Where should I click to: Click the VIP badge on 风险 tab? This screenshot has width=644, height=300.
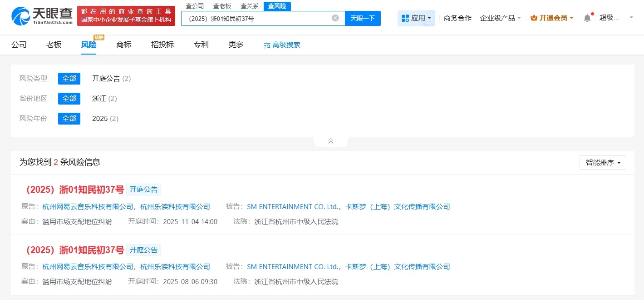tap(99, 38)
